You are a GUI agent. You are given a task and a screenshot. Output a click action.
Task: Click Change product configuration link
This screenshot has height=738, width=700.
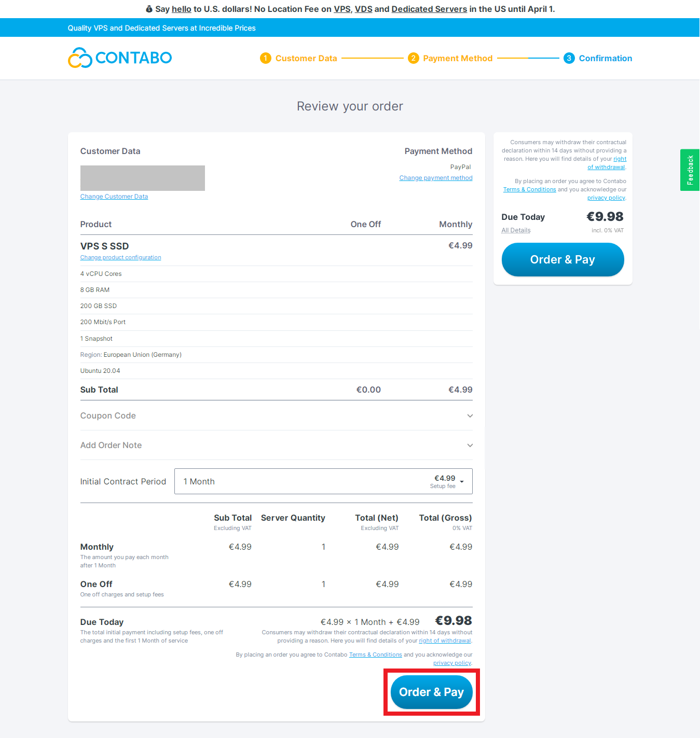[x=120, y=257]
